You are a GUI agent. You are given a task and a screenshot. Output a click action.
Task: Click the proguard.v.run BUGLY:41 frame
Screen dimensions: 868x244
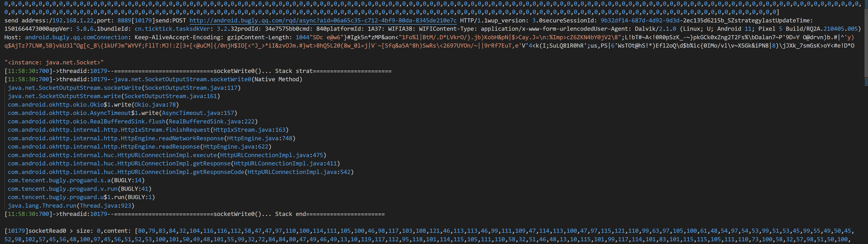point(80,189)
